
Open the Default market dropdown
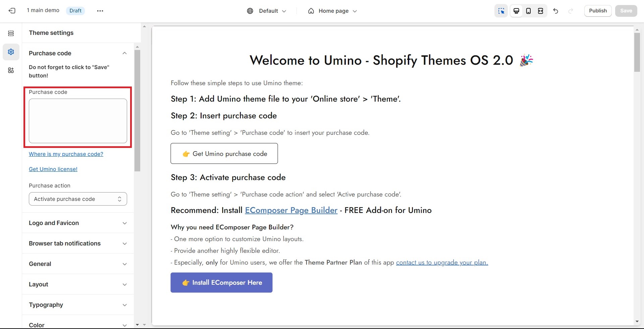point(267,11)
